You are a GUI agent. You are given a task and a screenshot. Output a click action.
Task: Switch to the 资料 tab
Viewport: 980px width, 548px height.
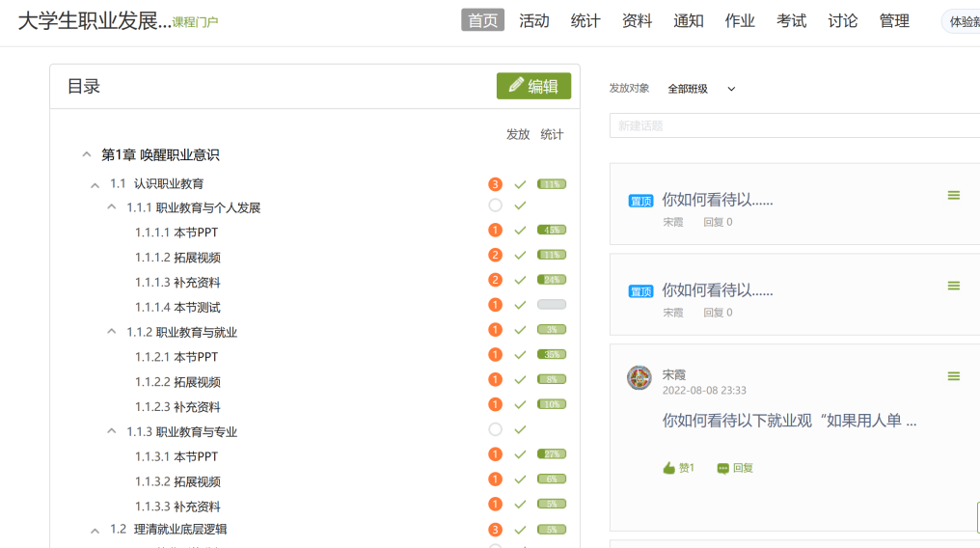pyautogui.click(x=637, y=20)
